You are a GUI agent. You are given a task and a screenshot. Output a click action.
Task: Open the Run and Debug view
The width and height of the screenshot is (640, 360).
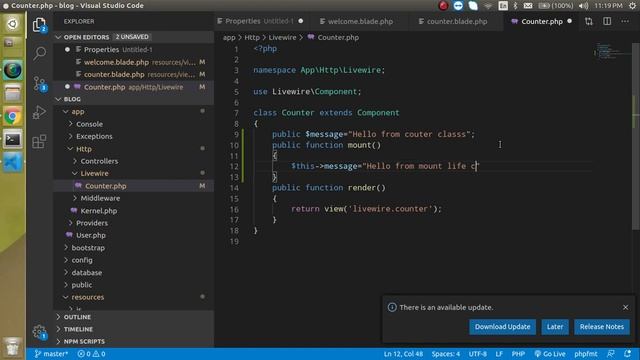[40, 112]
